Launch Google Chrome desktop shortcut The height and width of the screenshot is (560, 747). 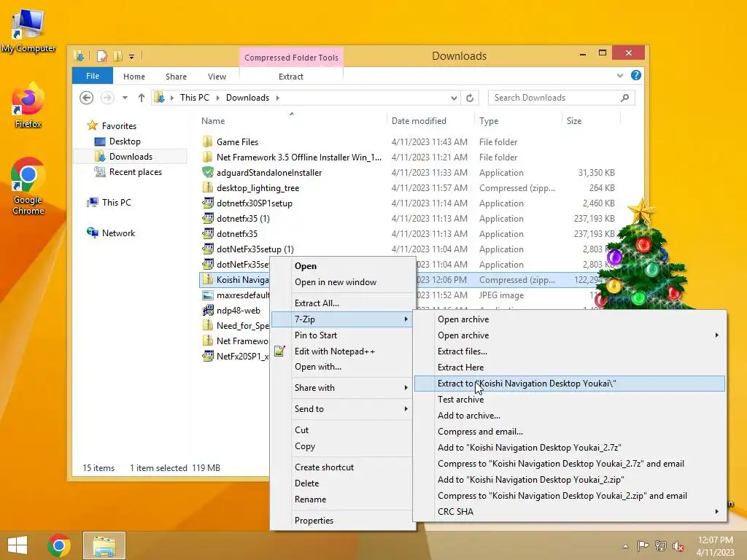pos(28,186)
